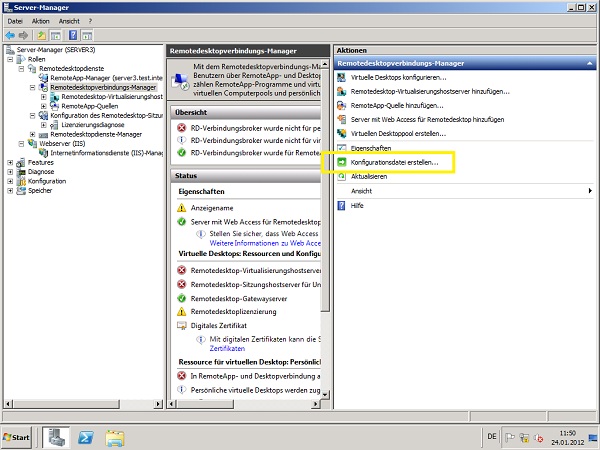Toggle the console tree pane toolbar icon
The width and height of the screenshot is (600, 450).
coord(56,36)
